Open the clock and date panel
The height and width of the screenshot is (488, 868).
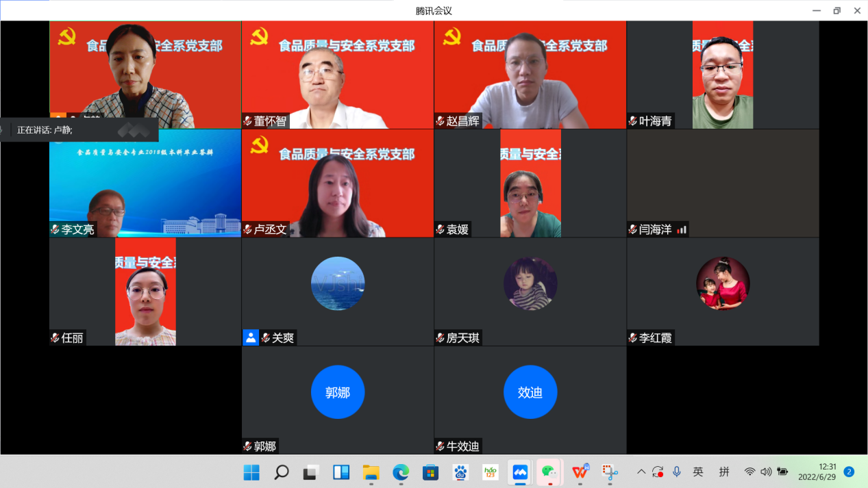coord(817,472)
